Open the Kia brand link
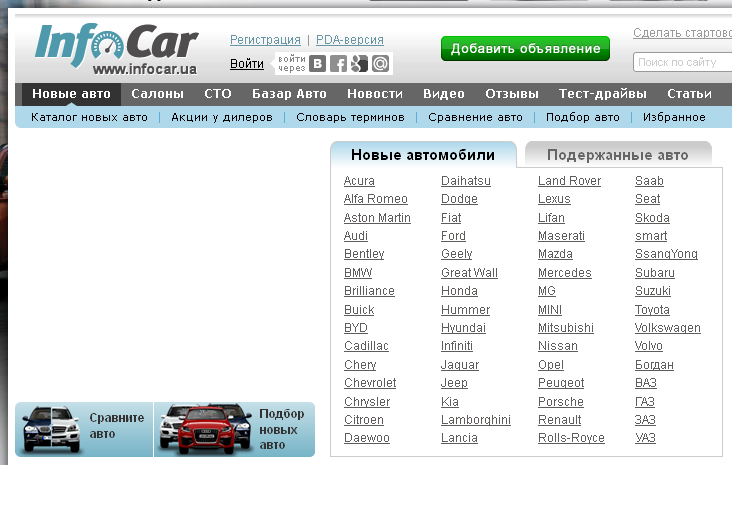Screen dimensions: 732x512 [450, 401]
